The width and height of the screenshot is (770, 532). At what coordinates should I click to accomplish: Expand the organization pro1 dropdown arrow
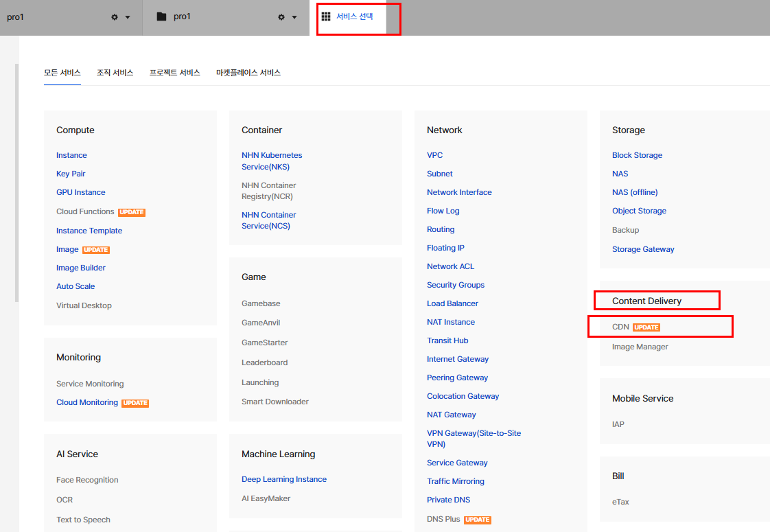click(x=128, y=17)
